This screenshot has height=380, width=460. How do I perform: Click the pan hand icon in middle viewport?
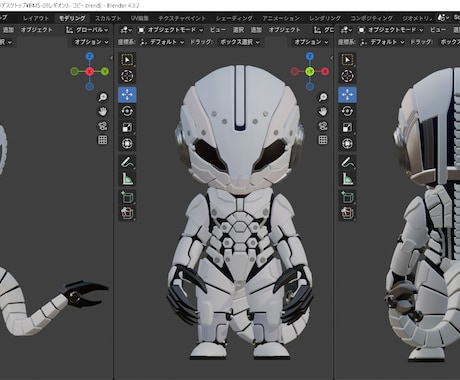pyautogui.click(x=323, y=111)
